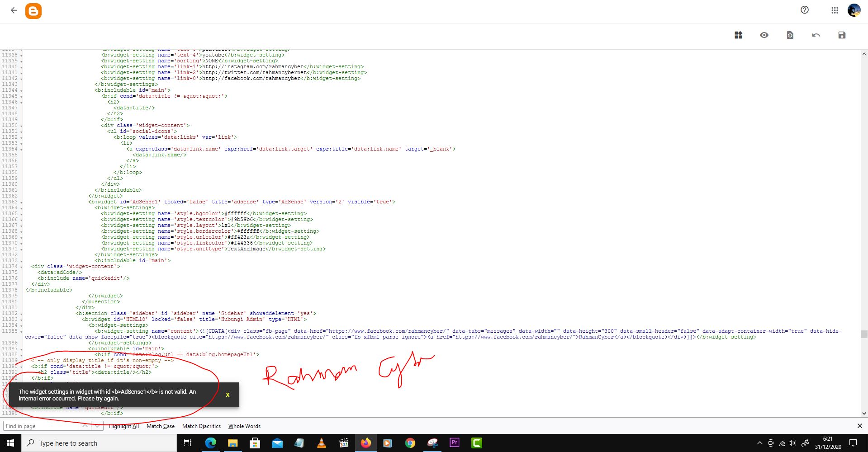Close the find in page bar
This screenshot has width=868, height=452.
pyautogui.click(x=860, y=426)
